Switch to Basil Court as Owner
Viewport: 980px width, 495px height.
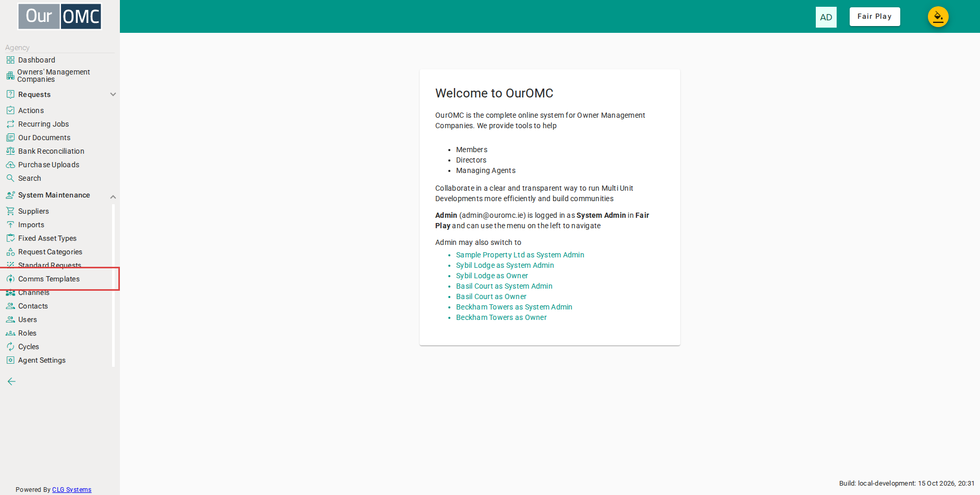[x=491, y=296]
